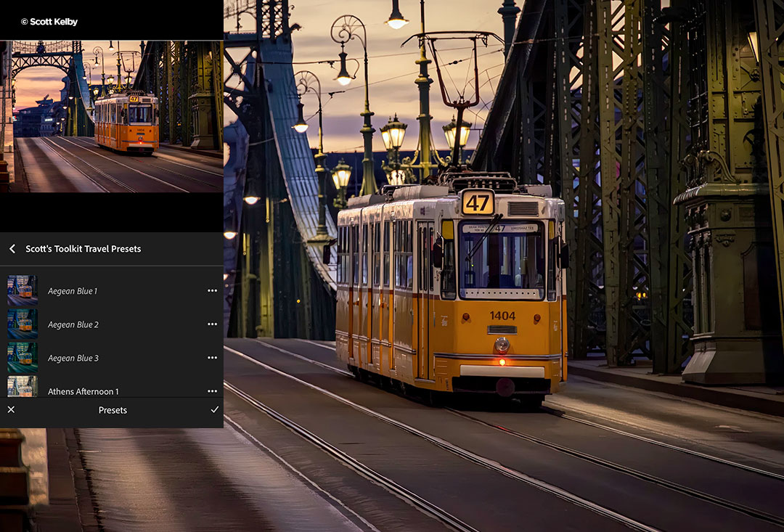Image resolution: width=784 pixels, height=532 pixels.
Task: Click the Scott's Toolkit Travel Presets title
Action: (x=83, y=249)
